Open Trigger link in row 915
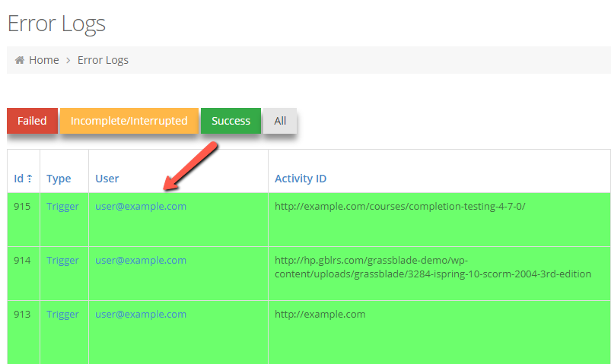The image size is (611, 364). click(62, 207)
